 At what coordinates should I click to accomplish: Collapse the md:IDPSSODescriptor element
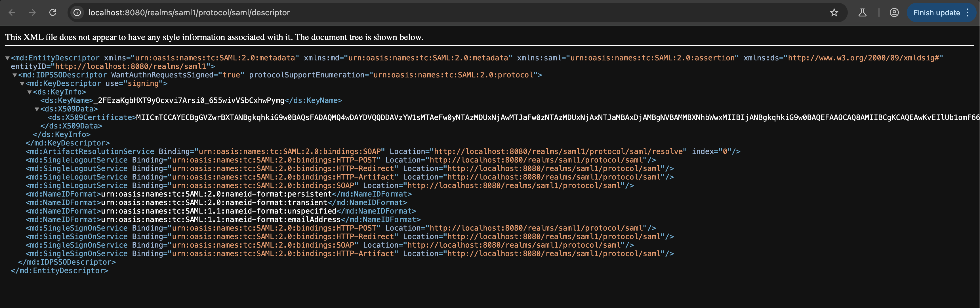(x=14, y=75)
